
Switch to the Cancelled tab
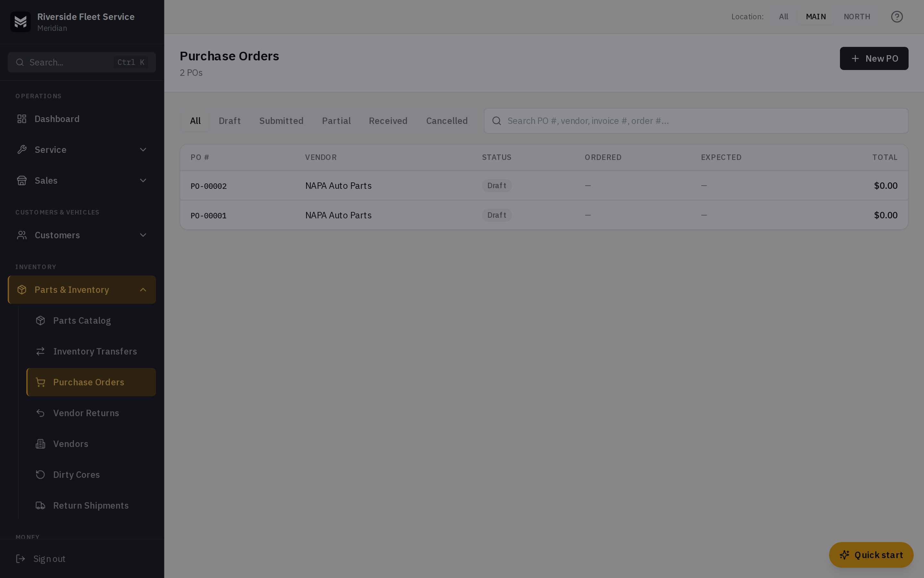point(447,121)
